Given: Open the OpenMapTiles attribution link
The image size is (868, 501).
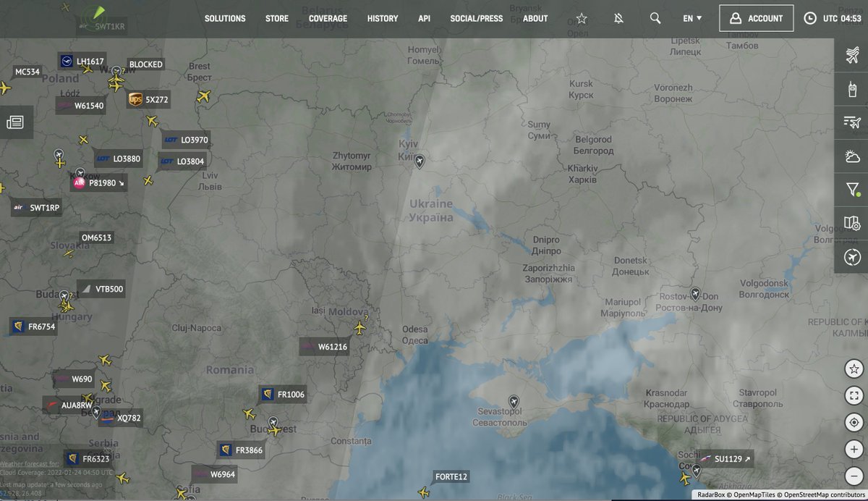Looking at the screenshot, I should point(754,495).
